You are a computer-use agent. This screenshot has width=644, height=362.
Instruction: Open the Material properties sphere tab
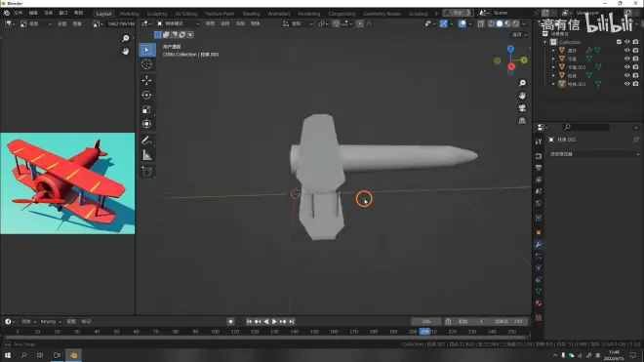tap(539, 303)
